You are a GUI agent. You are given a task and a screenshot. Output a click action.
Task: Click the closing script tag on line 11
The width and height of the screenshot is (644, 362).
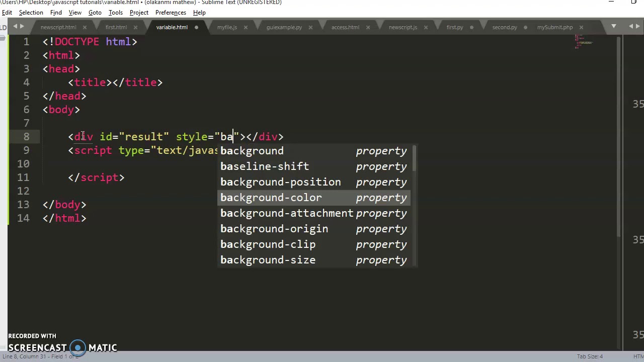click(96, 177)
